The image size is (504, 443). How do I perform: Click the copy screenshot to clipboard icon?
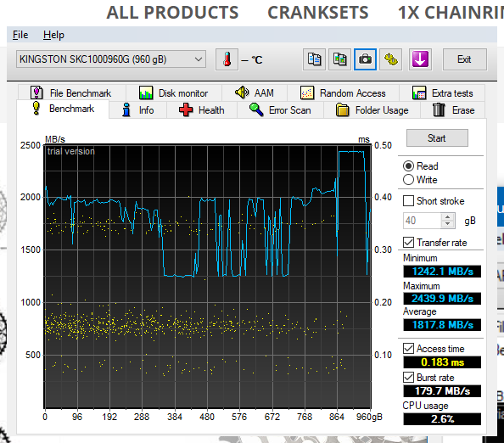pos(339,59)
